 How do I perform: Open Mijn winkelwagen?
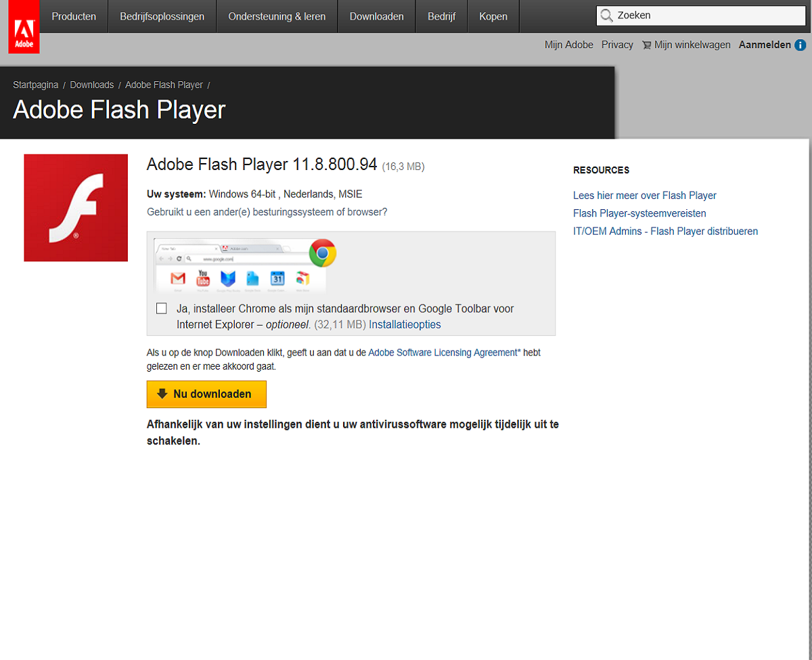[692, 45]
